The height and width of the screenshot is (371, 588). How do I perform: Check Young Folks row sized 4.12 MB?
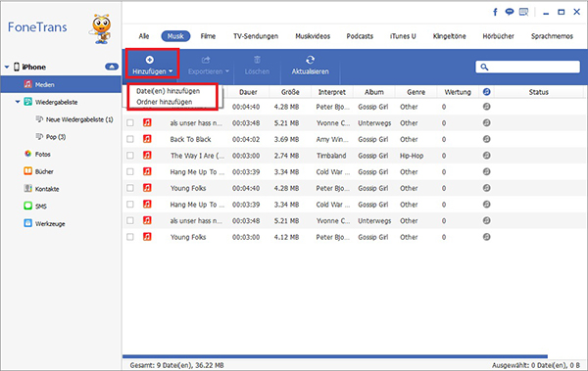point(130,237)
